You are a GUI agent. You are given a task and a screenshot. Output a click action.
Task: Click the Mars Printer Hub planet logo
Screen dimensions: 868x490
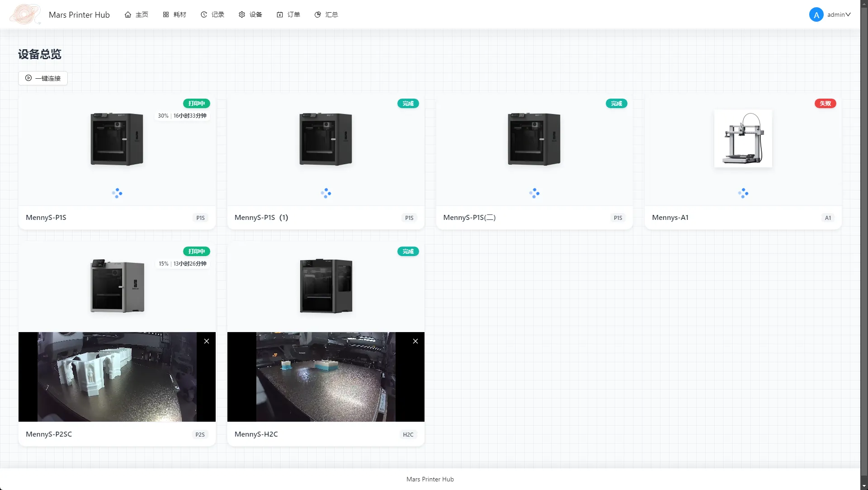point(25,14)
